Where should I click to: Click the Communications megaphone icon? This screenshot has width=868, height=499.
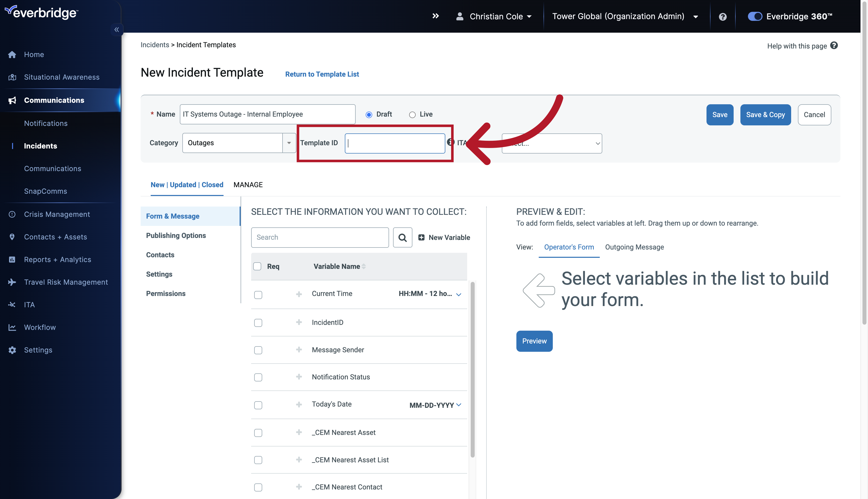(x=12, y=100)
